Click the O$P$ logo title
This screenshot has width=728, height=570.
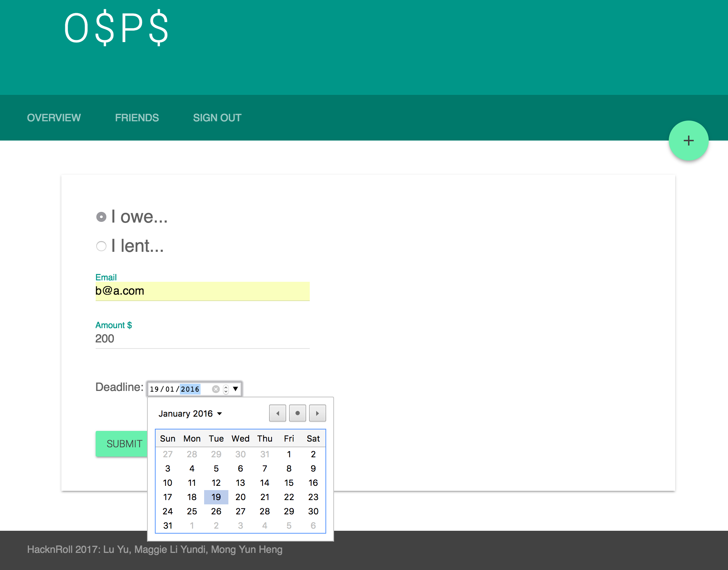(x=116, y=29)
